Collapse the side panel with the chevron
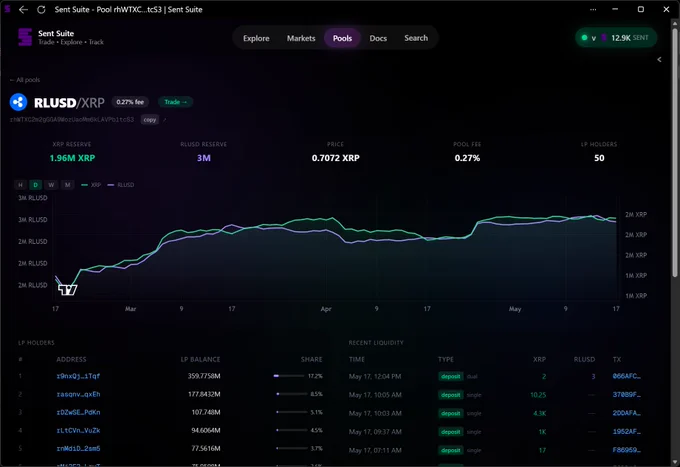Image resolution: width=680 pixels, height=467 pixels. point(659,60)
